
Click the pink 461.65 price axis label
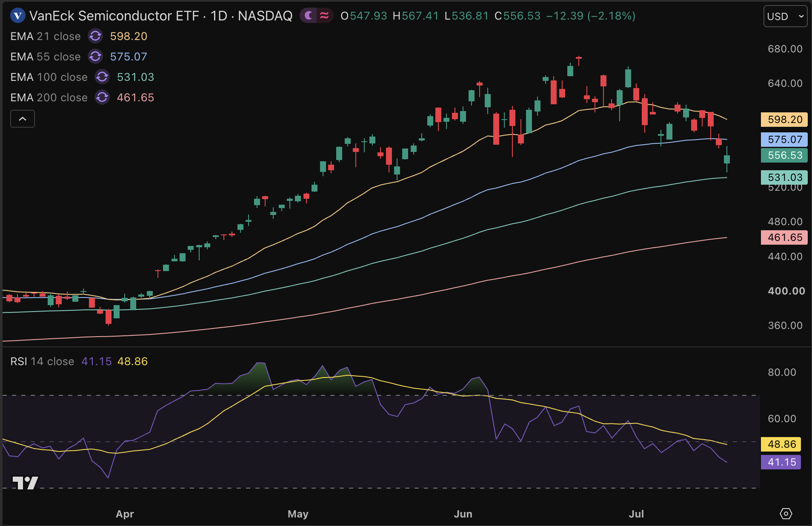pos(784,237)
